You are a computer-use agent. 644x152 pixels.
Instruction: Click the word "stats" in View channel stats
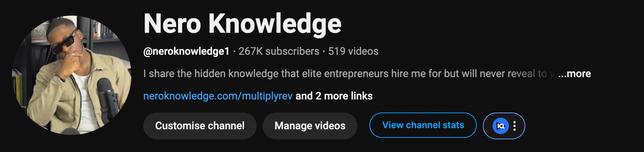453,125
